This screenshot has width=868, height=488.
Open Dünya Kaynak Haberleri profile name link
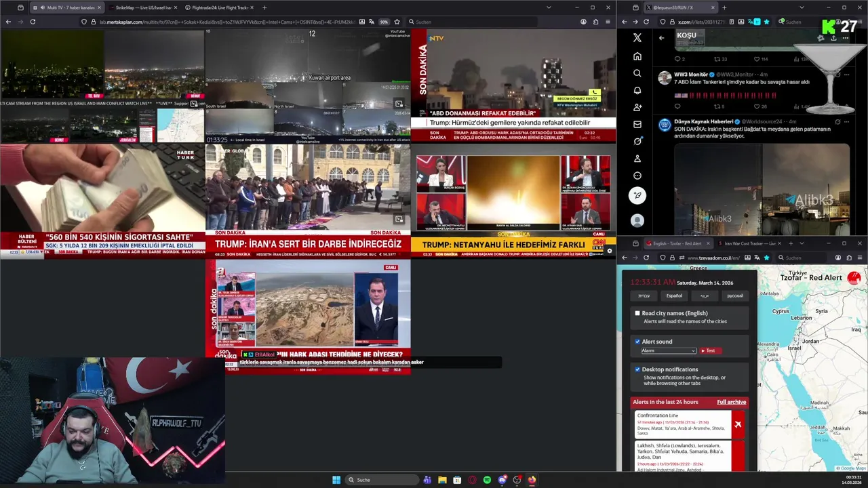pos(704,122)
